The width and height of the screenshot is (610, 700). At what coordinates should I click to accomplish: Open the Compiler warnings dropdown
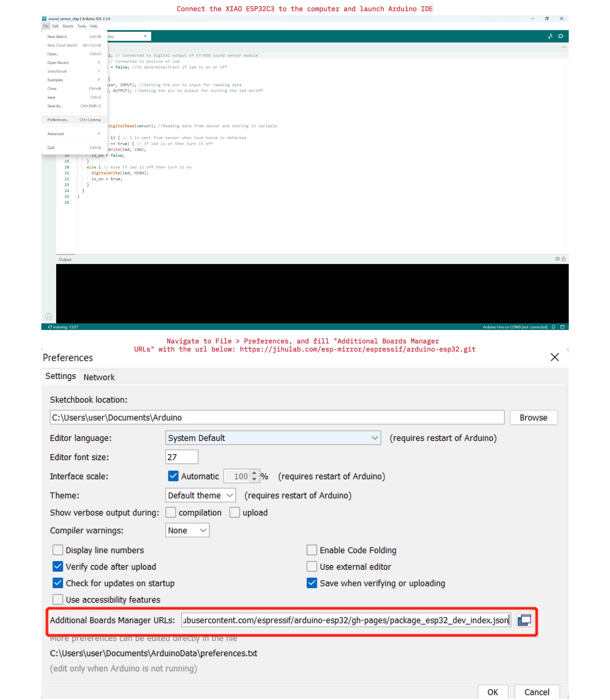pos(187,530)
